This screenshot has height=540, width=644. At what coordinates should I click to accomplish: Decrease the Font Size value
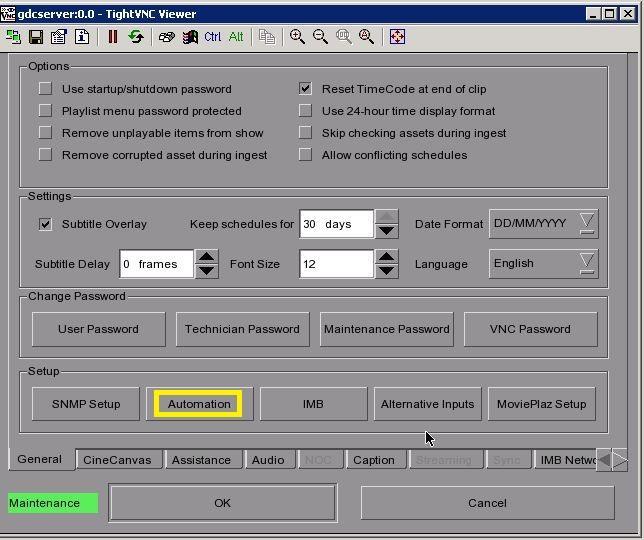point(386,271)
